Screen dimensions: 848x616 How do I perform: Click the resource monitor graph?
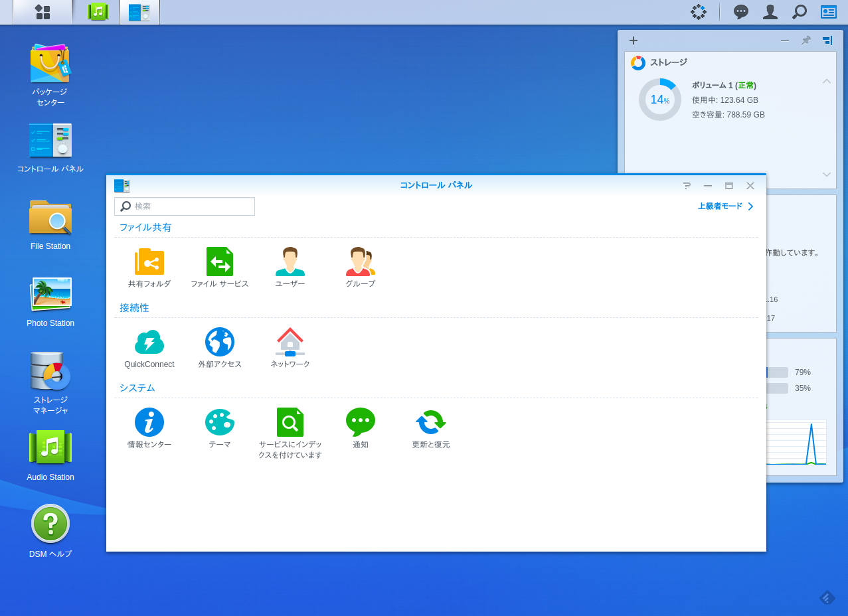pos(796,443)
